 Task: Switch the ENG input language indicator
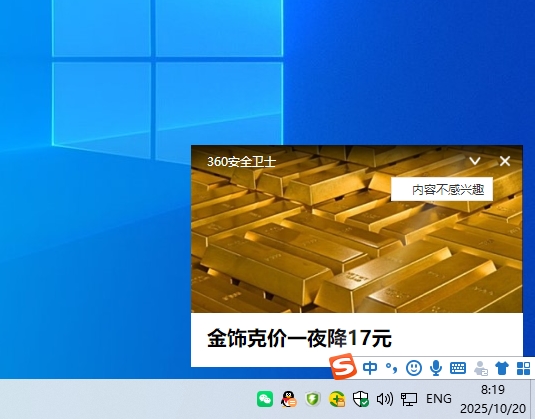point(438,399)
